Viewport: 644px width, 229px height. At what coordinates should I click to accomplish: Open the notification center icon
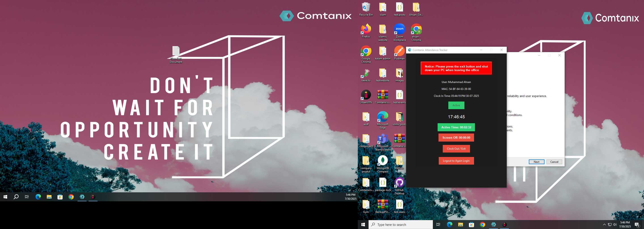pos(637,225)
